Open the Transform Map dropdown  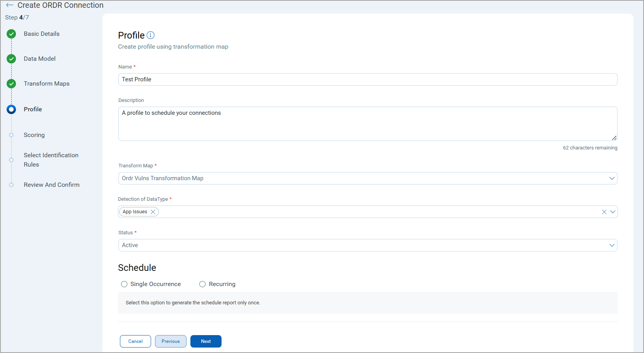tap(612, 178)
